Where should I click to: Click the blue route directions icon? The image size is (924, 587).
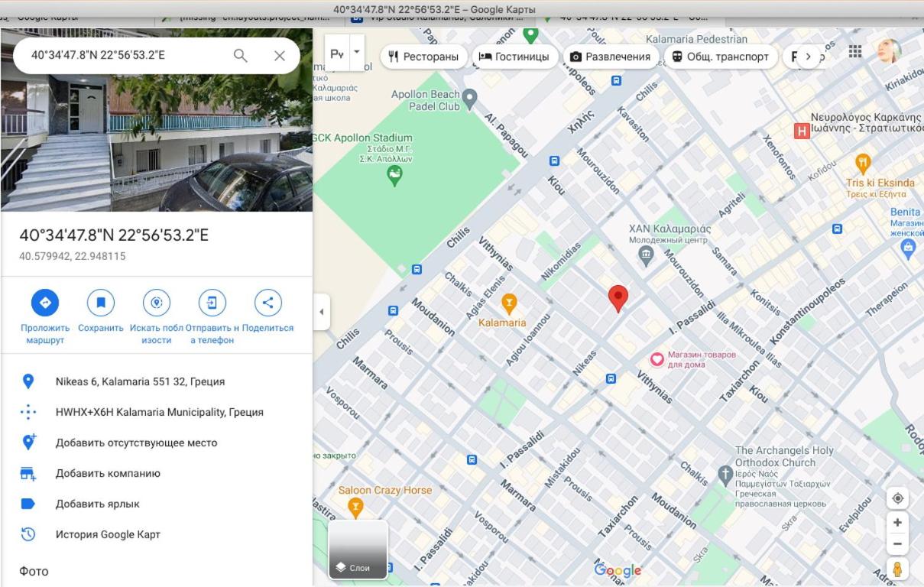click(x=45, y=303)
